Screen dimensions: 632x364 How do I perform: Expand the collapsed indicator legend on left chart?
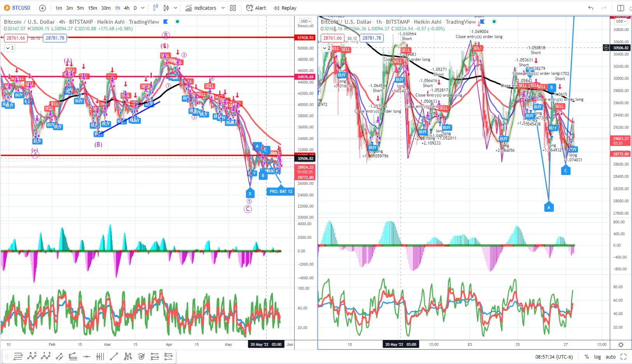click(9, 48)
